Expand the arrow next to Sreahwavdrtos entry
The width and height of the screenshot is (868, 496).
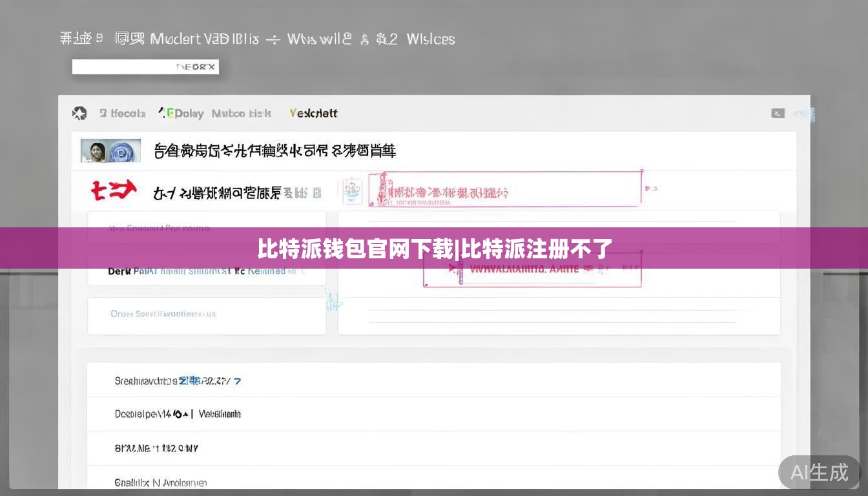pyautogui.click(x=237, y=381)
